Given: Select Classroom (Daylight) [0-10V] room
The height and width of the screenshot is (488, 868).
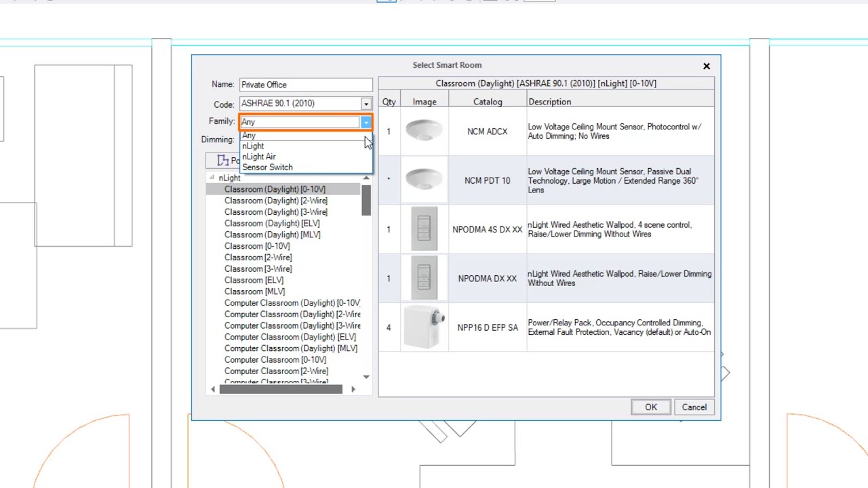Looking at the screenshot, I should coord(275,189).
